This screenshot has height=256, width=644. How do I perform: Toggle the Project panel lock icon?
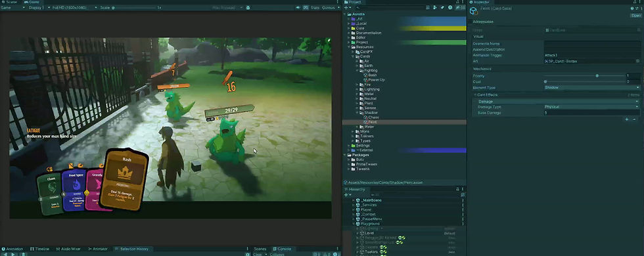[x=458, y=2]
